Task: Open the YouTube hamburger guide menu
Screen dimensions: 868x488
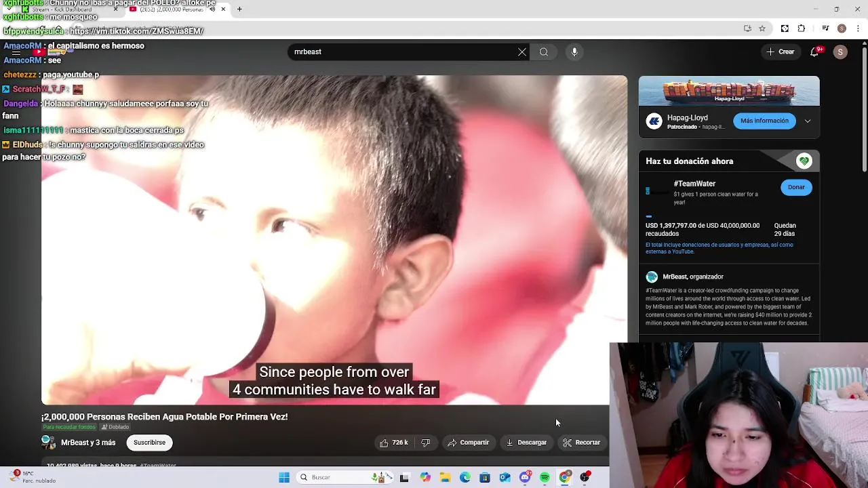Action: click(x=16, y=52)
